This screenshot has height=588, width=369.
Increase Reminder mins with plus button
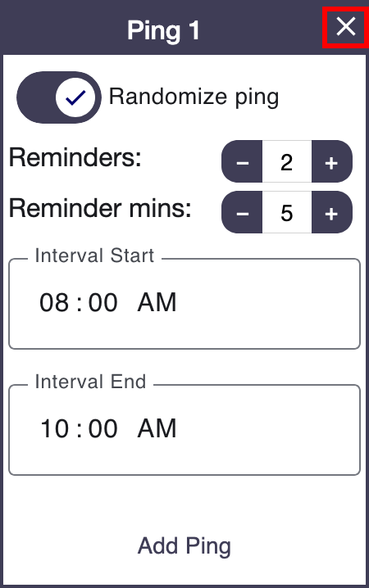(x=332, y=212)
